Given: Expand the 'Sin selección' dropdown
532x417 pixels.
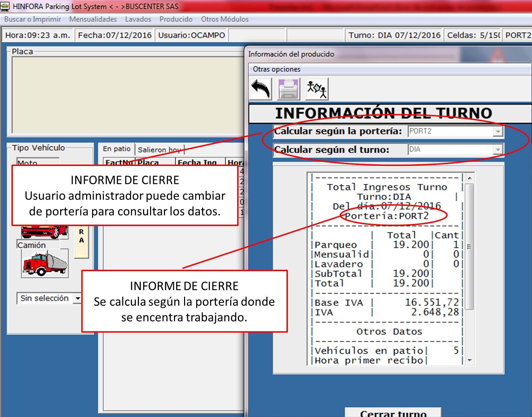Looking at the screenshot, I should [x=78, y=298].
